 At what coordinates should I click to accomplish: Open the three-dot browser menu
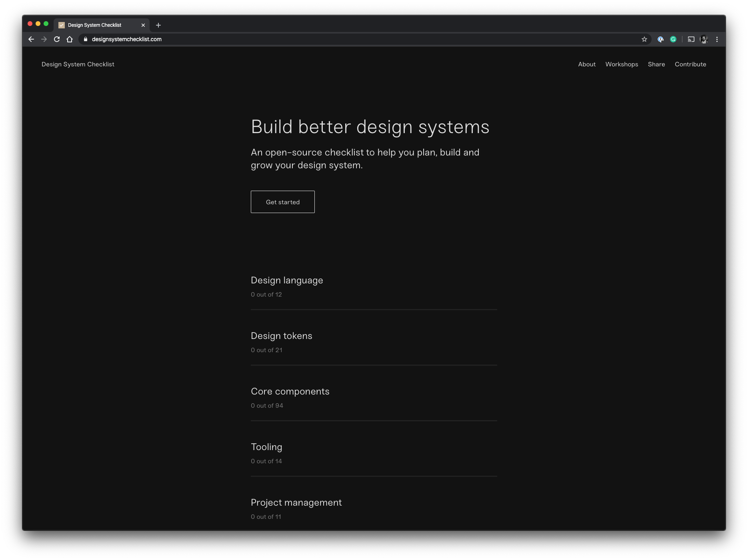coord(717,39)
